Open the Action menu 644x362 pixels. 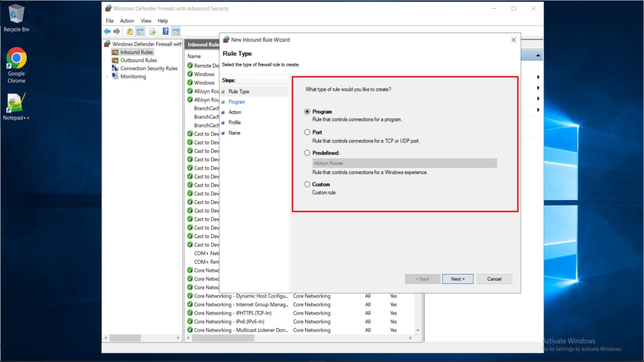click(127, 21)
